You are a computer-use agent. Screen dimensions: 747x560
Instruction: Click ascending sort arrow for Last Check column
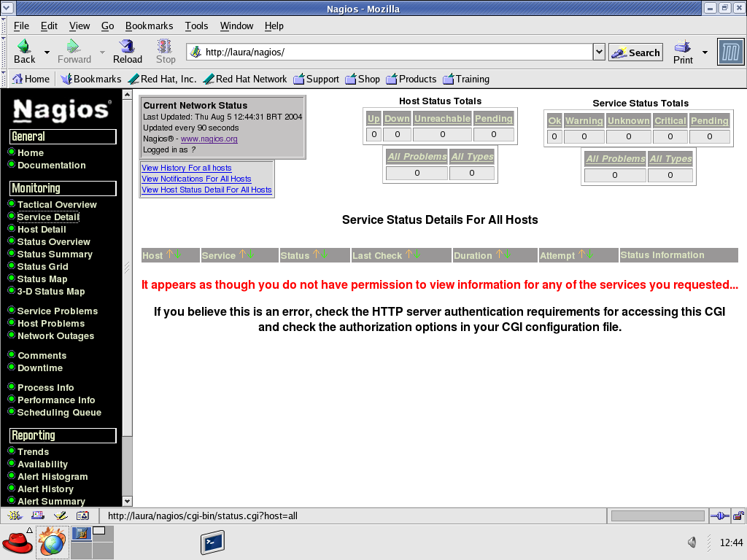409,254
